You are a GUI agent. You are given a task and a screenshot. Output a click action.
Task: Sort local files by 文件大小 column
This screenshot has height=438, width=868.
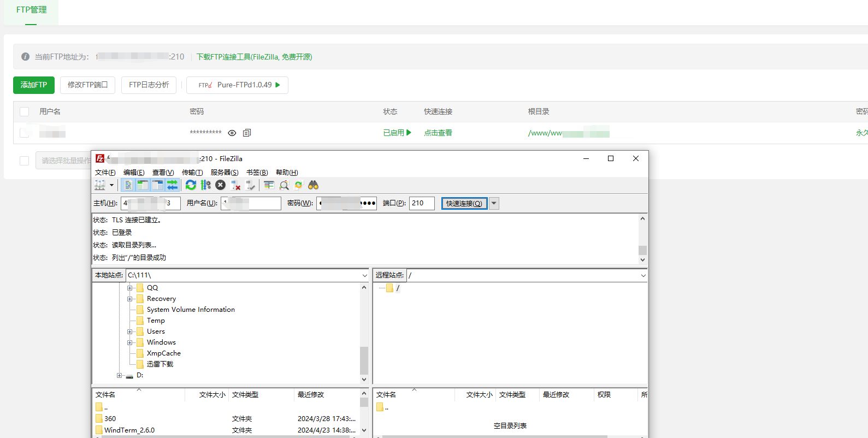tap(212, 394)
